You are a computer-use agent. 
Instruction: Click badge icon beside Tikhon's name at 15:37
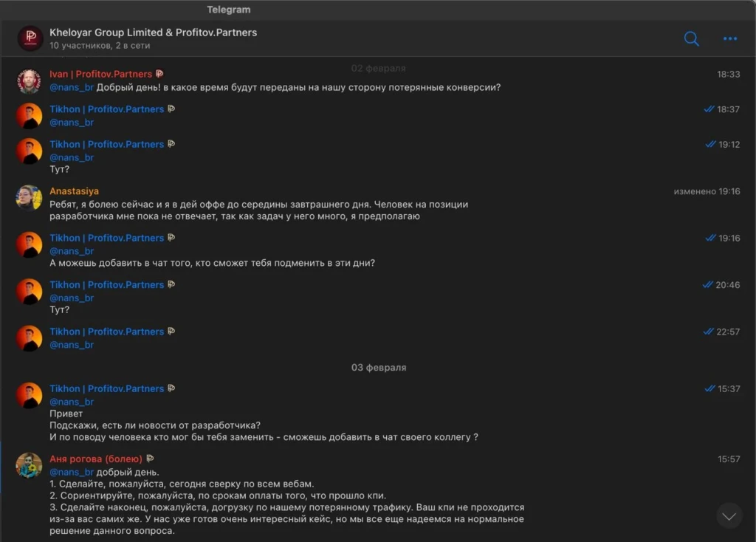[x=171, y=388]
